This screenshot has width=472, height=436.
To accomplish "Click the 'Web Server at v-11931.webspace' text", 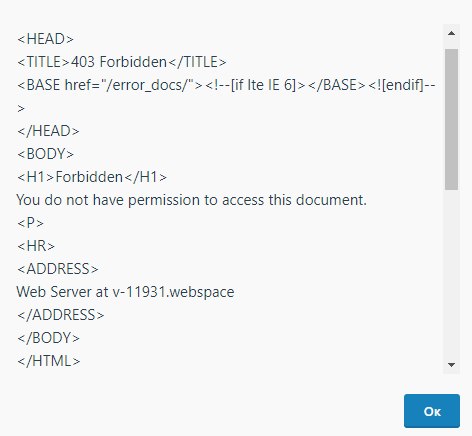I will point(125,292).
